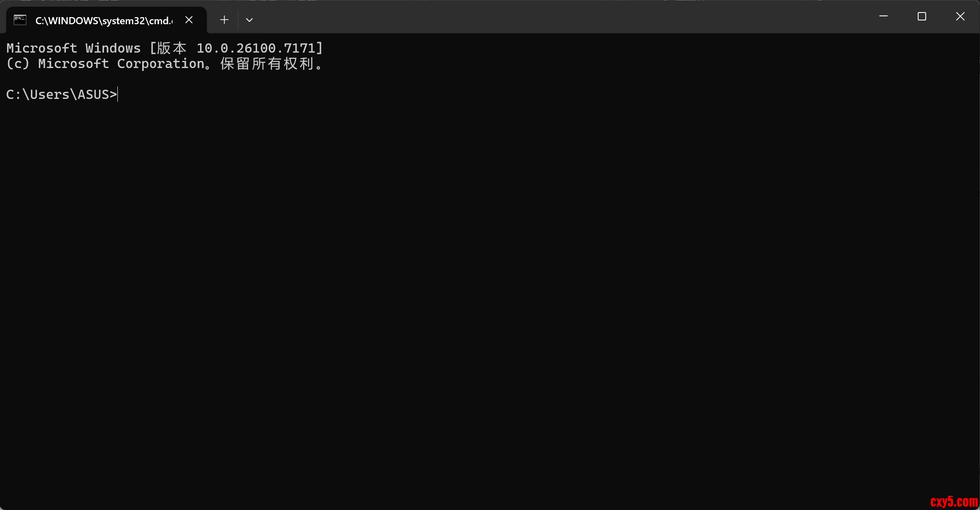Click the word ASUS in the prompt path
Viewport: 980px width, 510px height.
pos(93,94)
